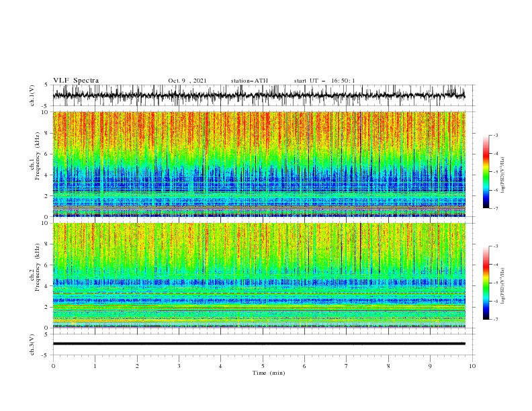Click the ch.2 spectrogram color scale bar
Viewport: 532px width, 411px height.
486,283
